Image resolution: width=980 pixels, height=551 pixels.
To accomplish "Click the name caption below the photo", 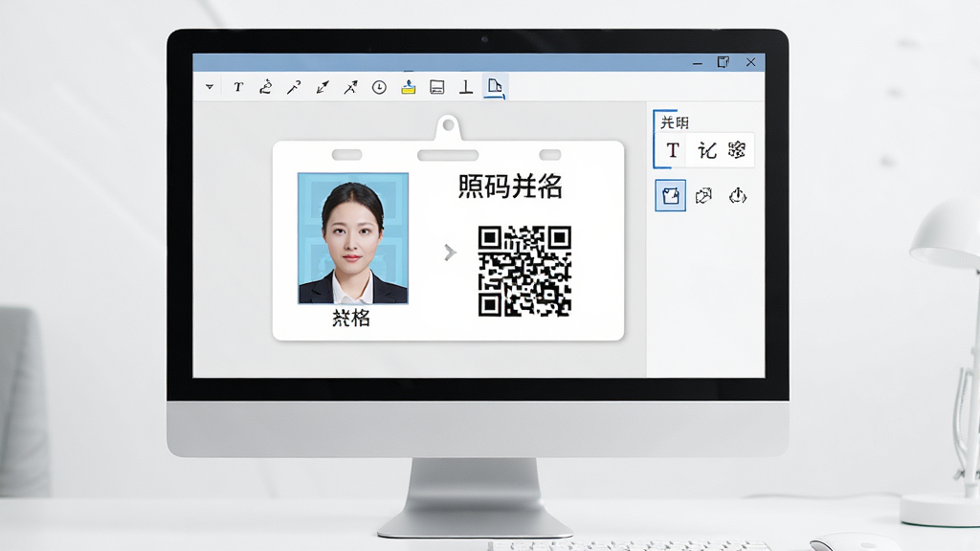I will coord(351,318).
